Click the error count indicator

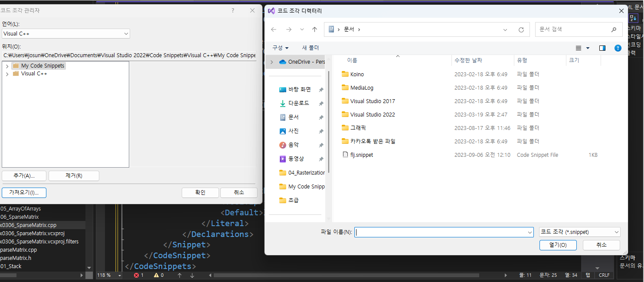139,275
